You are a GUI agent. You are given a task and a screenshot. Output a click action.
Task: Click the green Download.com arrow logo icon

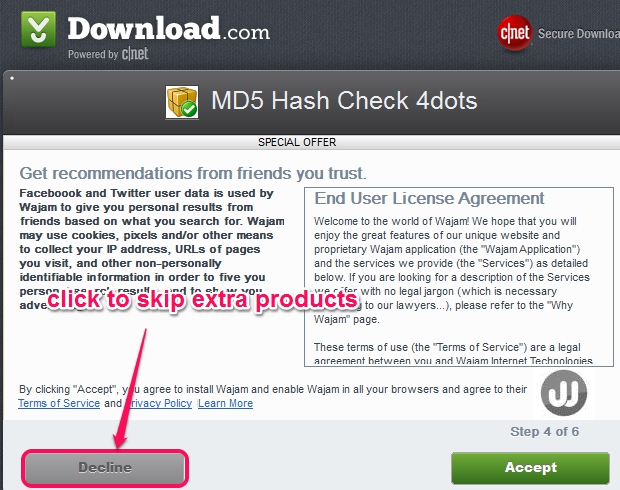(x=38, y=29)
